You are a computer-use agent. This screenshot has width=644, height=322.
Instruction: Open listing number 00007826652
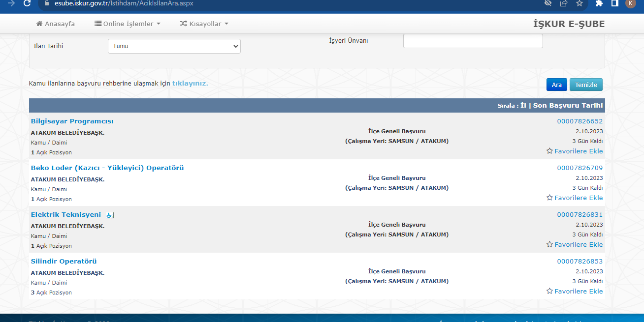click(x=580, y=121)
